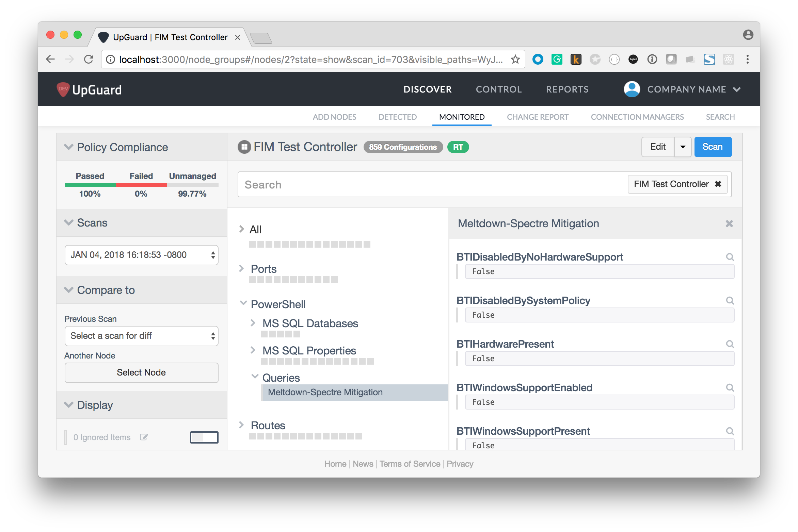Screen dimensions: 798x532
Task: Click magnifier beside BTIHardwarePresent
Action: pyautogui.click(x=730, y=344)
